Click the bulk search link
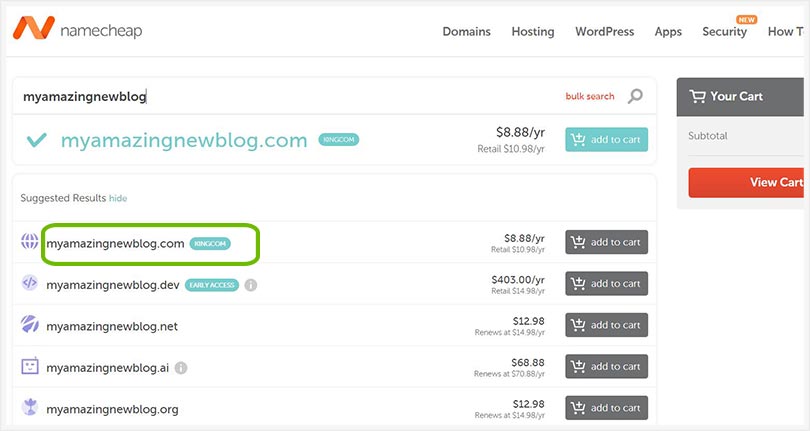This screenshot has height=431, width=810. [x=590, y=96]
